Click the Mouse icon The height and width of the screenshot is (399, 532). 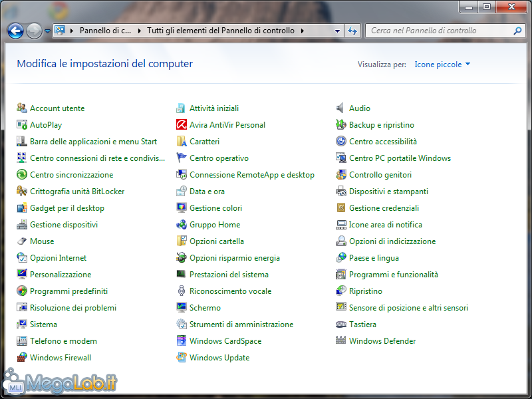point(22,241)
